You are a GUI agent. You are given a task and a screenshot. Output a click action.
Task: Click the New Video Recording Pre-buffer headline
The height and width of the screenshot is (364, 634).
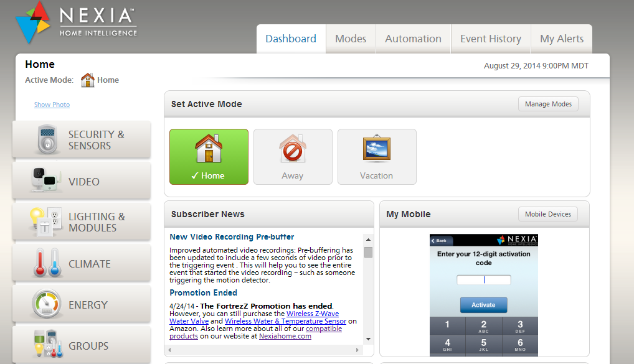pyautogui.click(x=232, y=236)
